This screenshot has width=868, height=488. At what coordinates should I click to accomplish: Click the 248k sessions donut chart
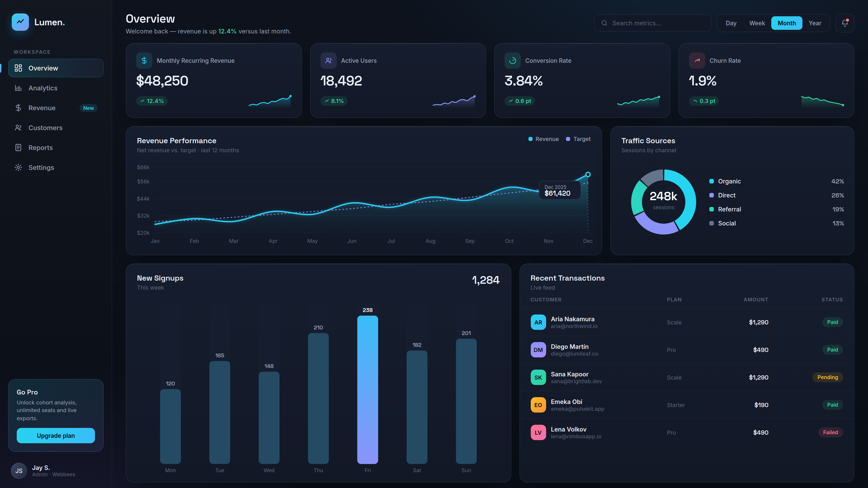663,202
